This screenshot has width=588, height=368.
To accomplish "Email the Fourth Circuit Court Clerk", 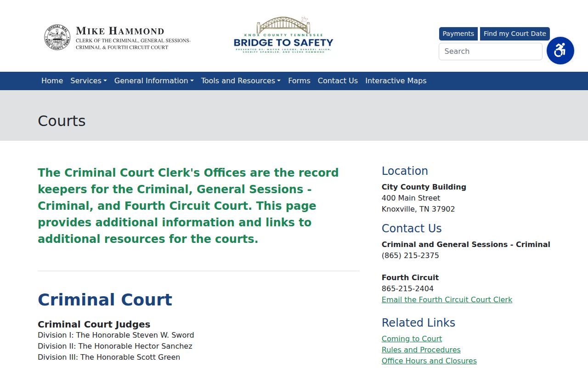I will 447,299.
